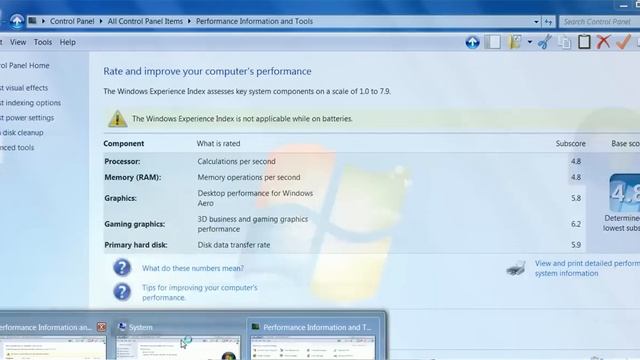Open the Tools menu
The image size is (640, 360).
(42, 42)
